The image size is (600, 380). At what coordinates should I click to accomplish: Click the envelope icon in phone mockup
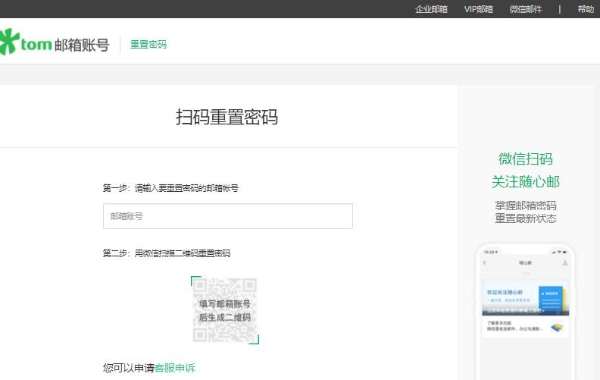(557, 327)
